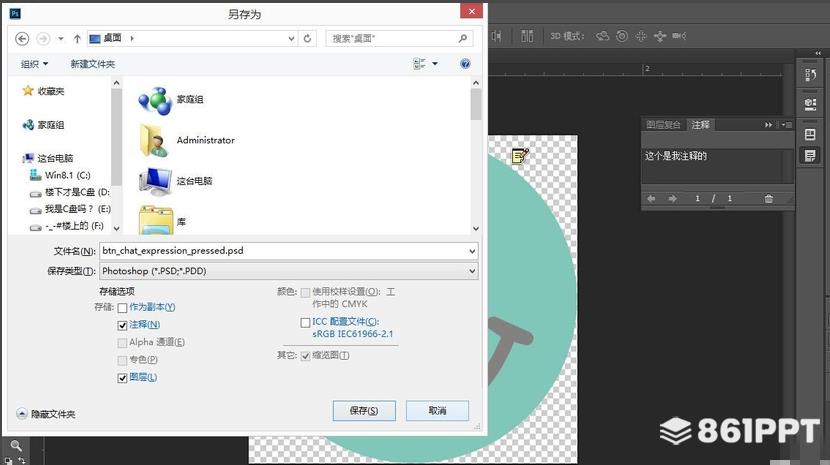Go up one folder level
The width and height of the screenshot is (830, 465).
[77, 39]
